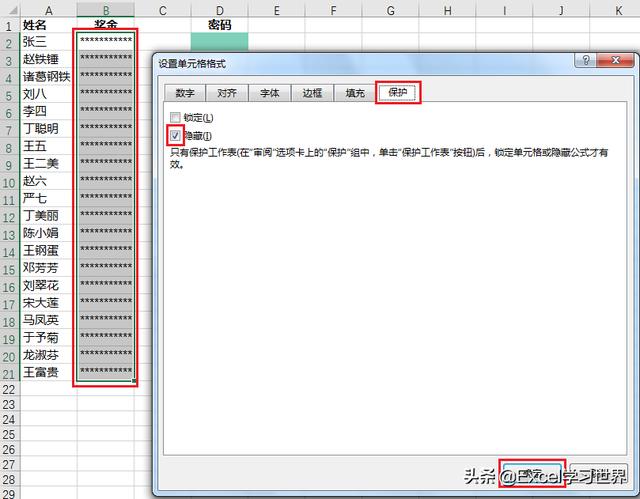Image resolution: width=640 pixels, height=499 pixels.
Task: Select the cell containing 张三
Action: pyautogui.click(x=49, y=42)
